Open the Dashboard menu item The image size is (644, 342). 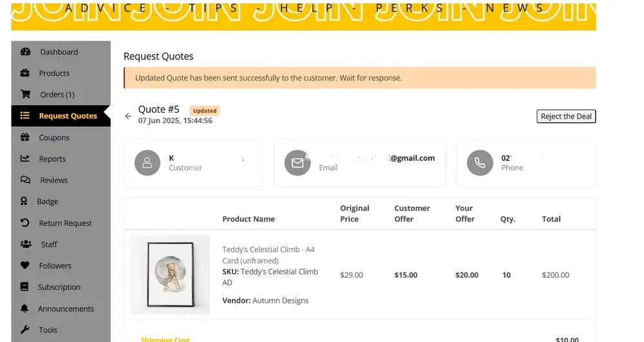[x=61, y=52]
